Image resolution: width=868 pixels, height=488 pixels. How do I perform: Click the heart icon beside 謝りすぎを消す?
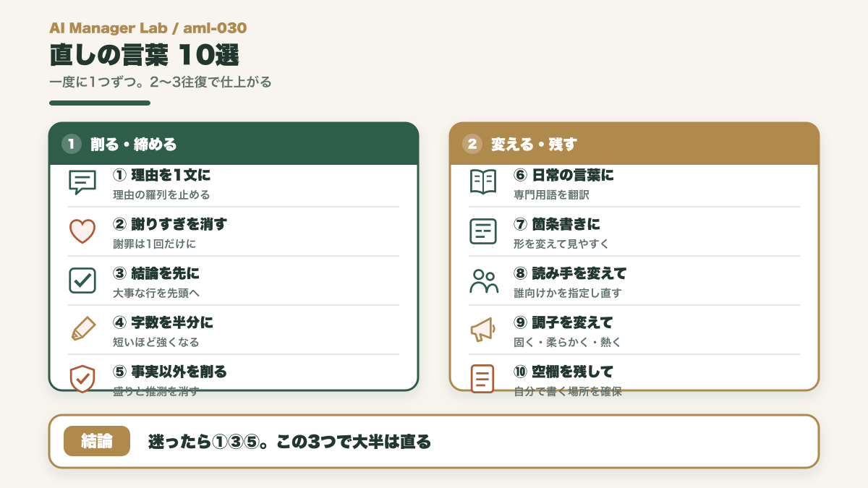pyautogui.click(x=82, y=231)
